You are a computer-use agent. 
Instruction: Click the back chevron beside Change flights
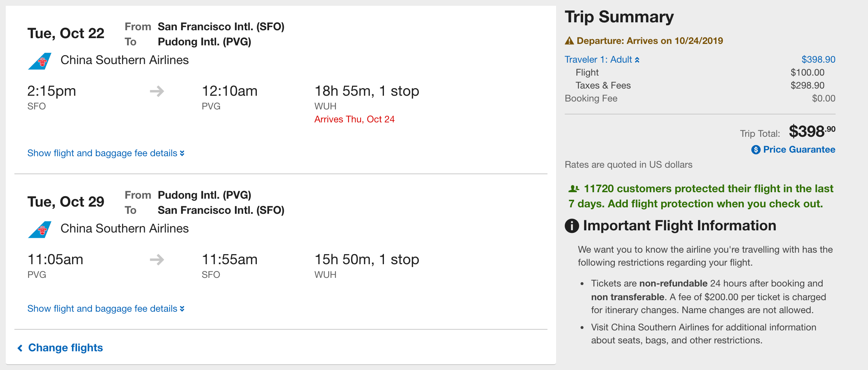[20, 348]
